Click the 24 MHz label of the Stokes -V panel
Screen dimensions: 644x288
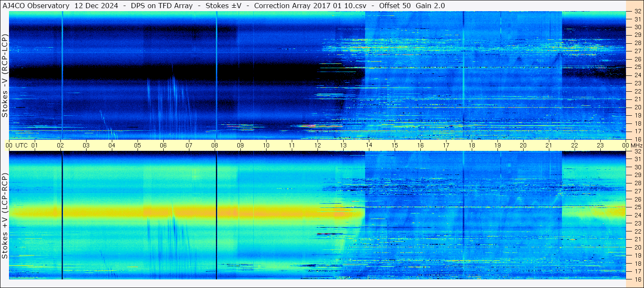click(x=637, y=75)
